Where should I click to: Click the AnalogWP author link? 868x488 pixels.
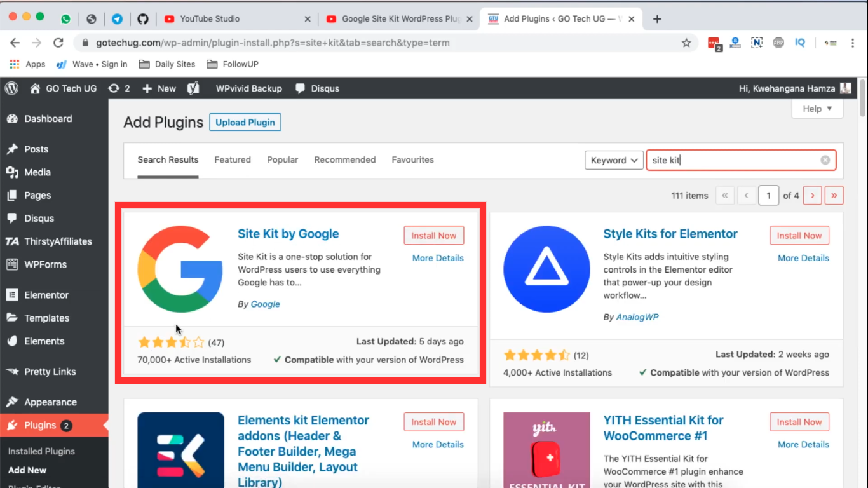click(637, 317)
